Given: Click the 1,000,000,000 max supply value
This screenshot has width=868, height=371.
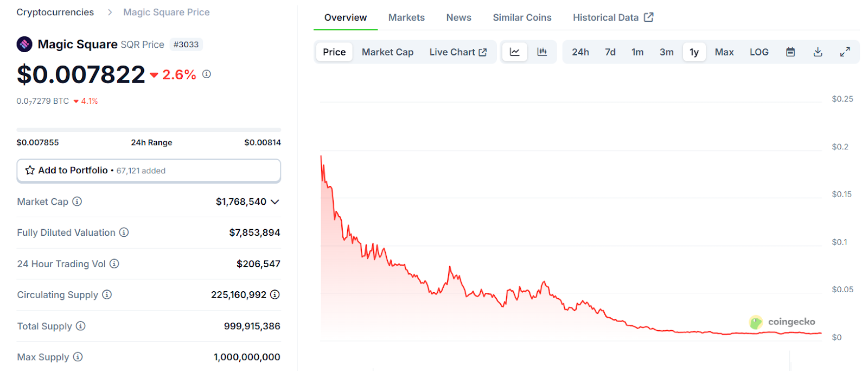Looking at the screenshot, I should pyautogui.click(x=247, y=357).
